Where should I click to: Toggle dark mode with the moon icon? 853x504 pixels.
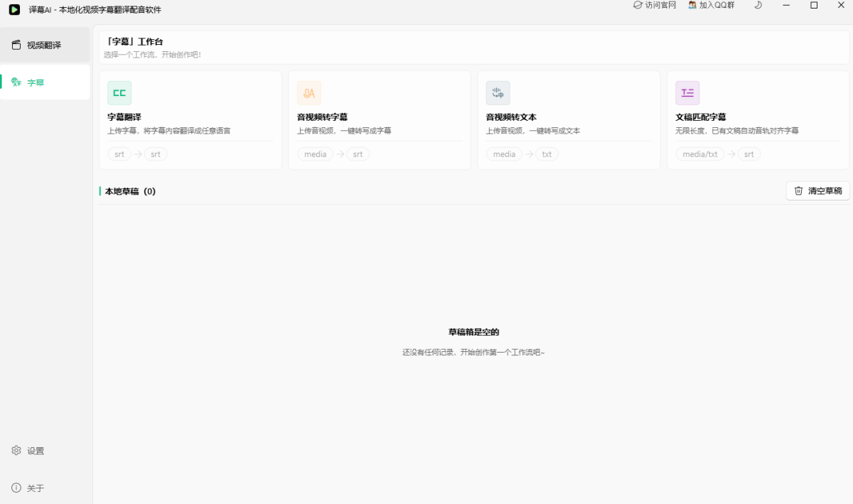click(x=758, y=5)
